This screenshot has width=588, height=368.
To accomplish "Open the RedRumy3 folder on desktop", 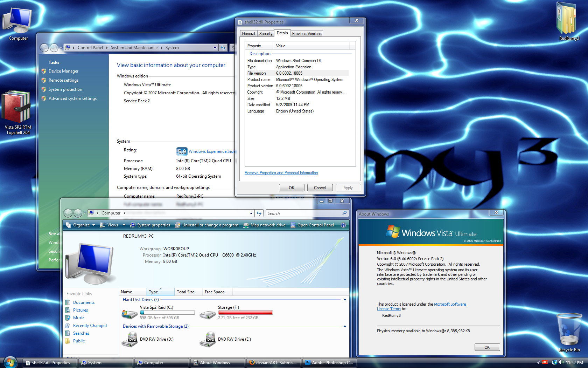I will pos(568,21).
